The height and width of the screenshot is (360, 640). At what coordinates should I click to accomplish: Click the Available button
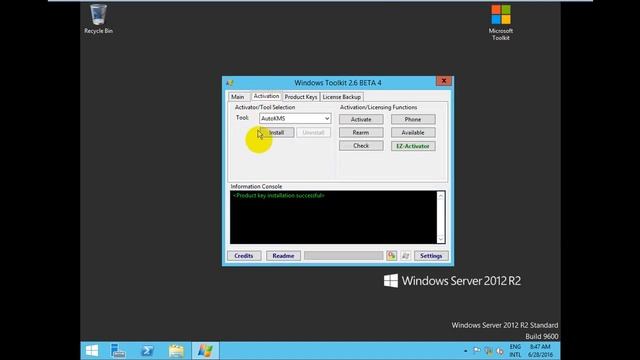click(x=413, y=133)
